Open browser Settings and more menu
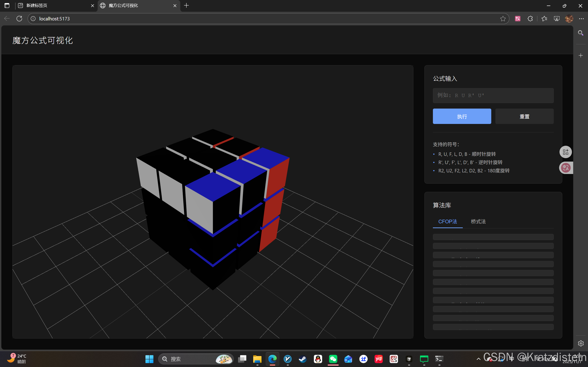 [x=581, y=19]
